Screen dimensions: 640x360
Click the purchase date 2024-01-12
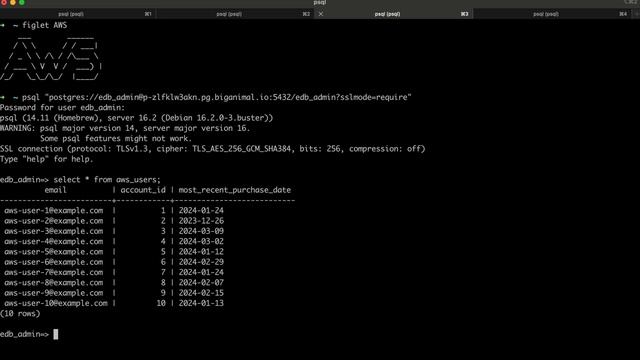point(201,252)
